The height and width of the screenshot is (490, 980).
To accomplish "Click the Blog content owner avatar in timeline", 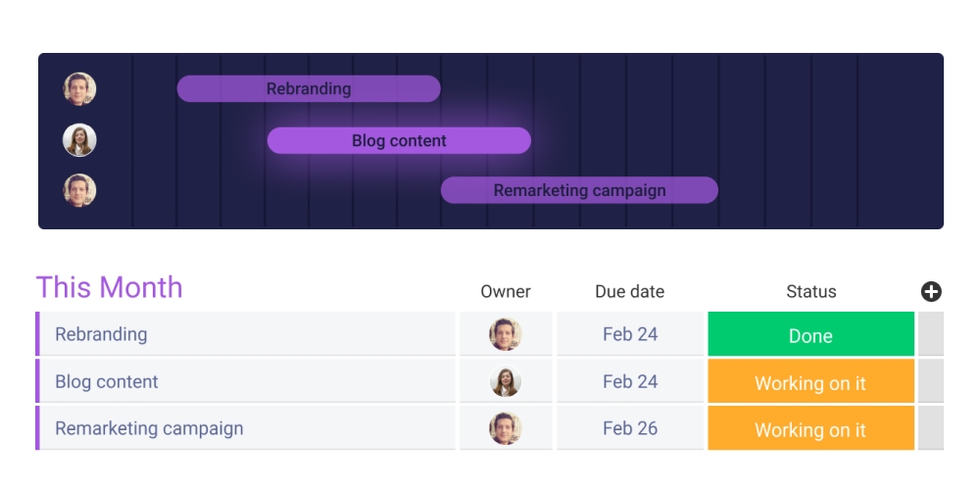I will click(x=79, y=140).
